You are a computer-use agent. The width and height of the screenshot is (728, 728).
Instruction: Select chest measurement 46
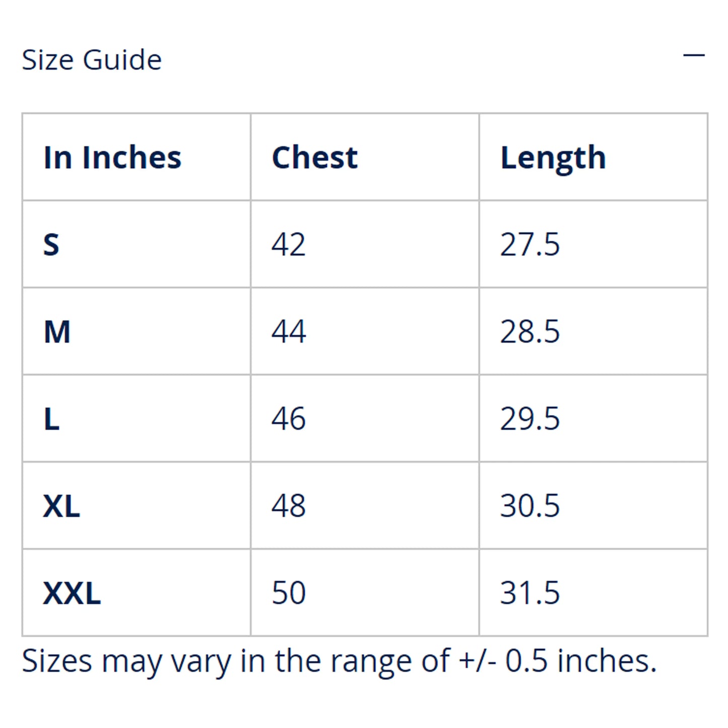coord(288,419)
